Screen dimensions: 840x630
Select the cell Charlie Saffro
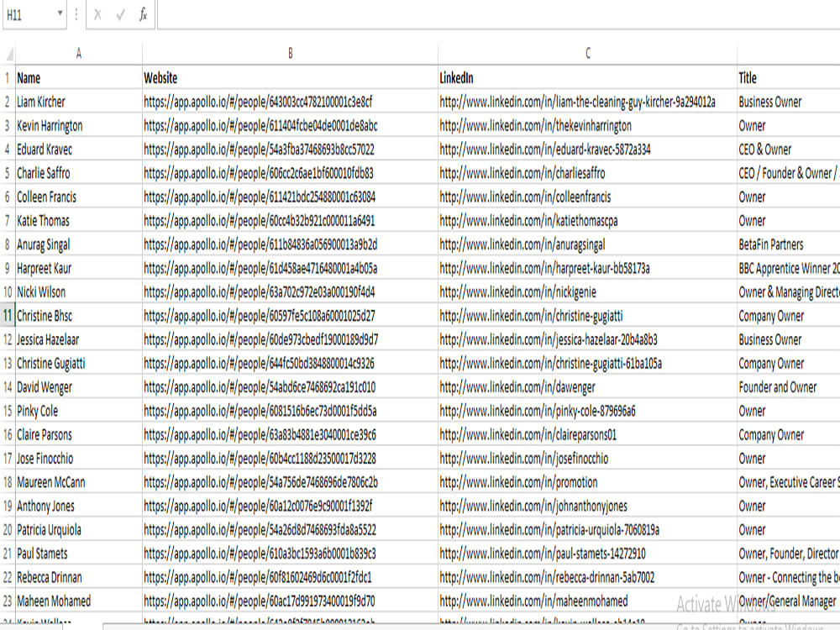[x=79, y=173]
